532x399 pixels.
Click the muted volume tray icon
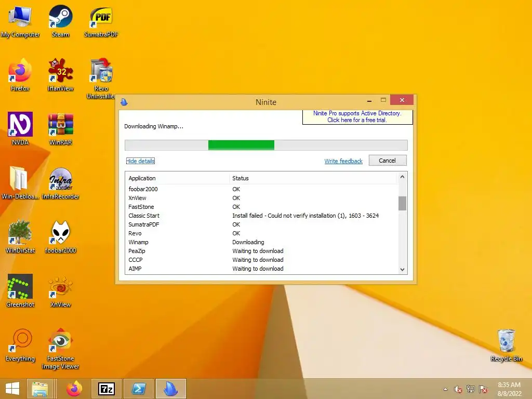tap(458, 389)
